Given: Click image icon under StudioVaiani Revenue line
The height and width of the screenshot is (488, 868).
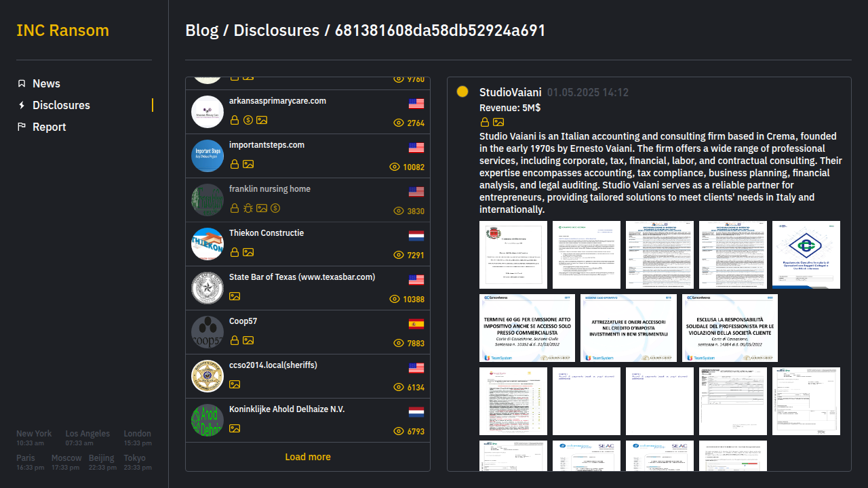Looking at the screenshot, I should [498, 122].
